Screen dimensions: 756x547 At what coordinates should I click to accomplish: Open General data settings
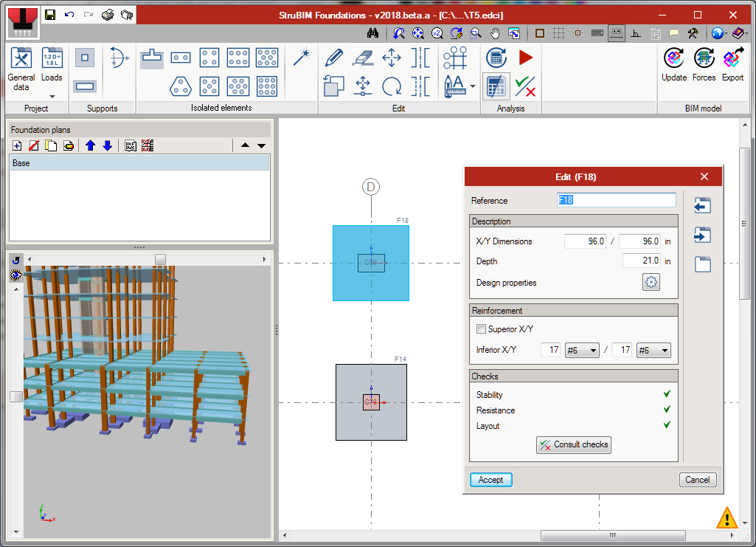tap(21, 70)
